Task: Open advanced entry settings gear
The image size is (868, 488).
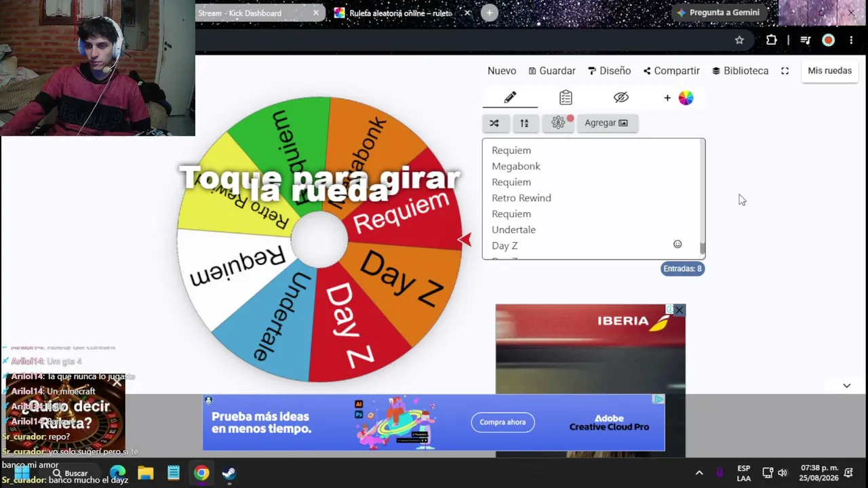Action: click(x=558, y=123)
